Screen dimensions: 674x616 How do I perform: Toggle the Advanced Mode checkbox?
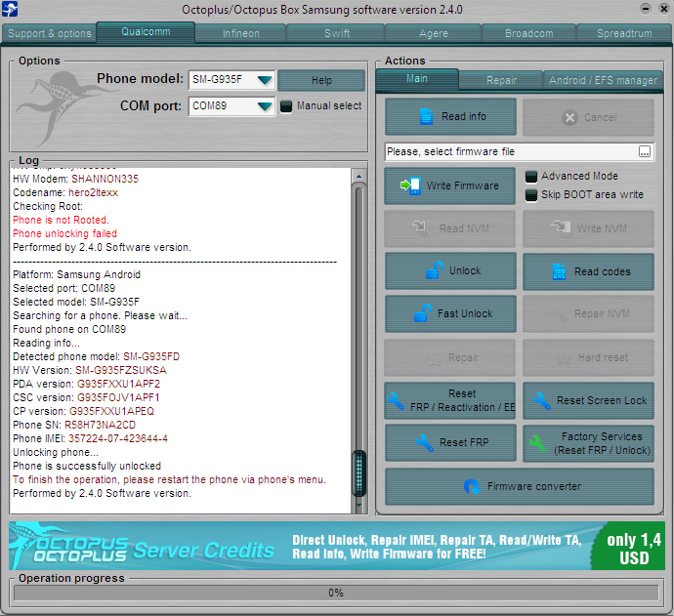[x=531, y=177]
